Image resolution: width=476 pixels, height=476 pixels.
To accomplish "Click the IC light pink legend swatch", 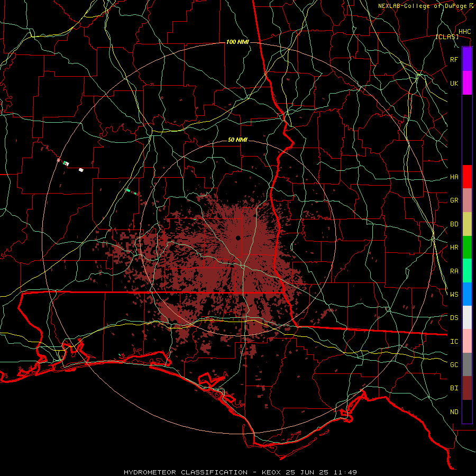I will point(467,341).
